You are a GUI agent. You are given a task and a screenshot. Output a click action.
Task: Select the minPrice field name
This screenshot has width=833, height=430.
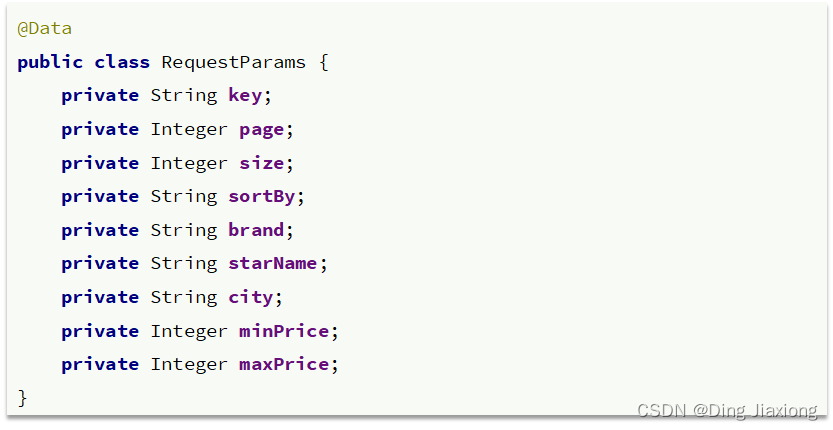pos(284,331)
